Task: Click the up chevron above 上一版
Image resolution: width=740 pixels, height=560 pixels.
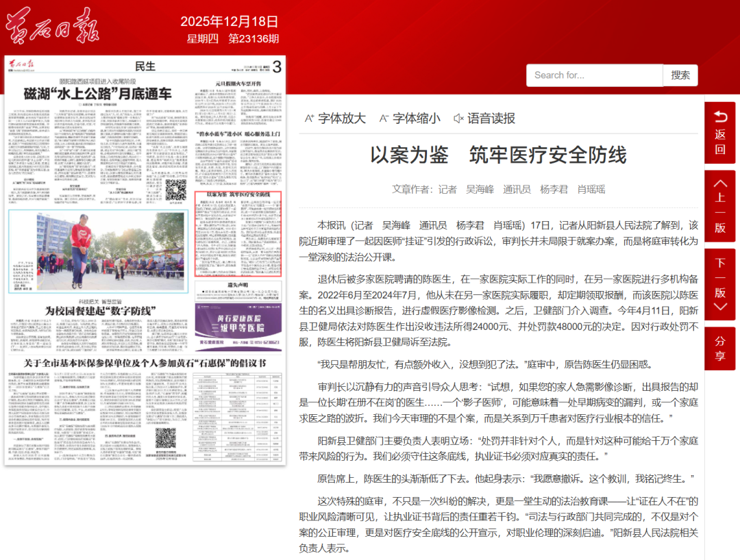Action: (721, 182)
